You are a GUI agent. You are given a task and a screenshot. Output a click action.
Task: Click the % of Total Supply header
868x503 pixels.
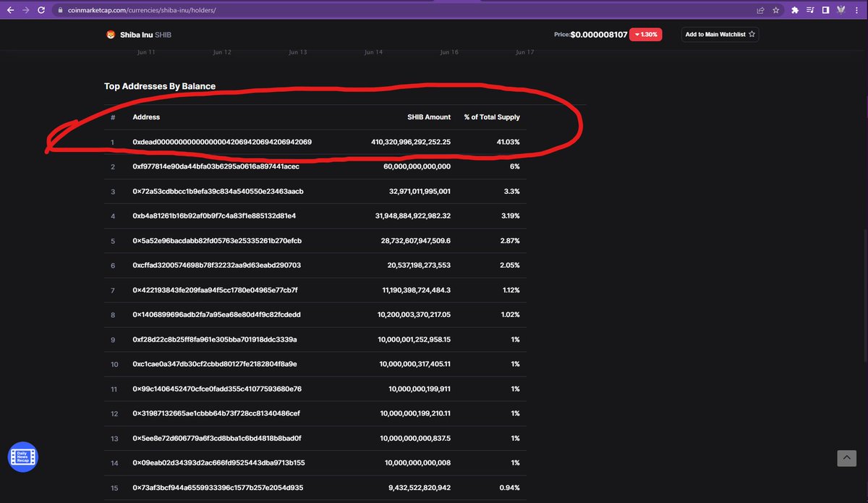click(x=492, y=117)
